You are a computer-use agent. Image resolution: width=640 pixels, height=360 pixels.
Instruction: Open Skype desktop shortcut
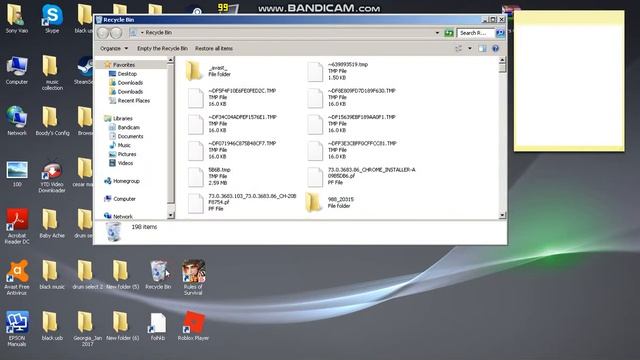(x=52, y=19)
